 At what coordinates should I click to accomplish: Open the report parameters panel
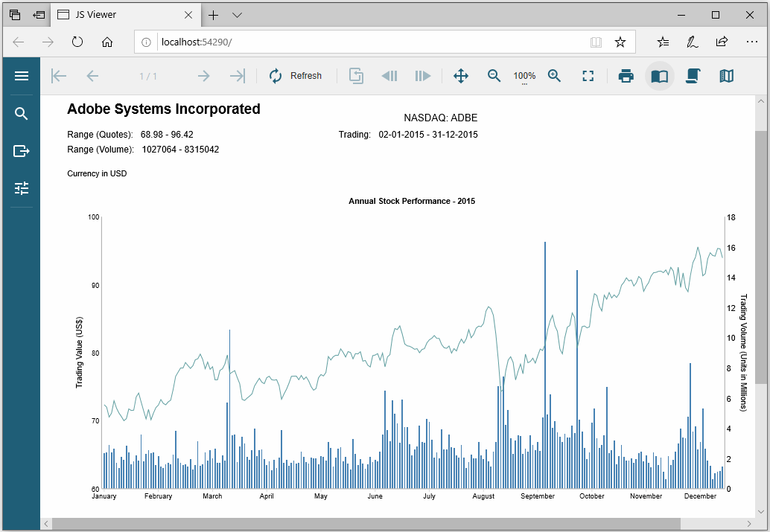(21, 188)
